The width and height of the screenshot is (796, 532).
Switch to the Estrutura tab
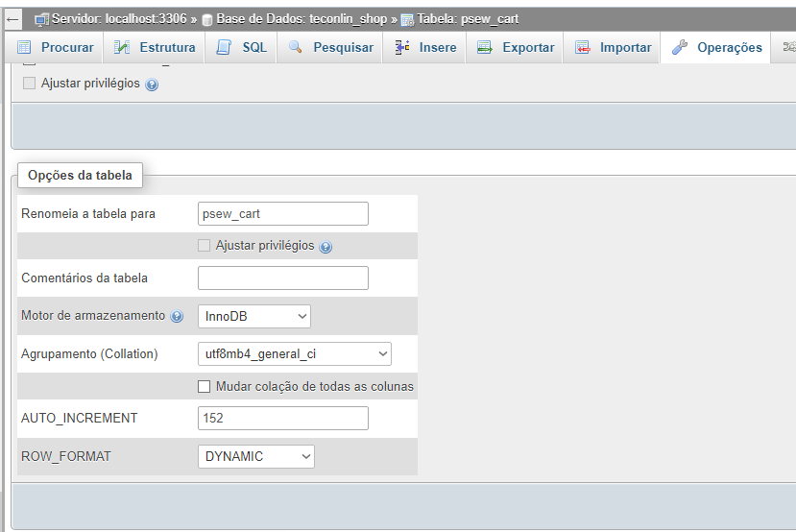point(155,47)
